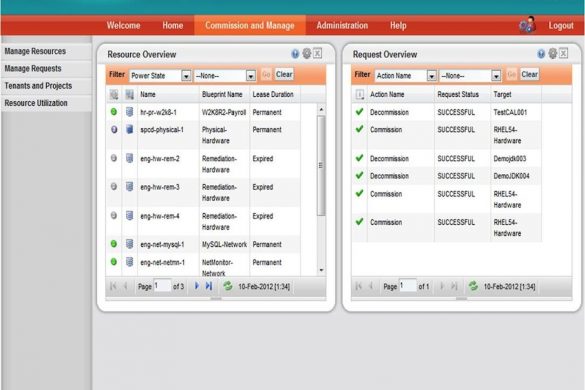
Task: Clear the Resource Overview filter
Action: (x=284, y=74)
